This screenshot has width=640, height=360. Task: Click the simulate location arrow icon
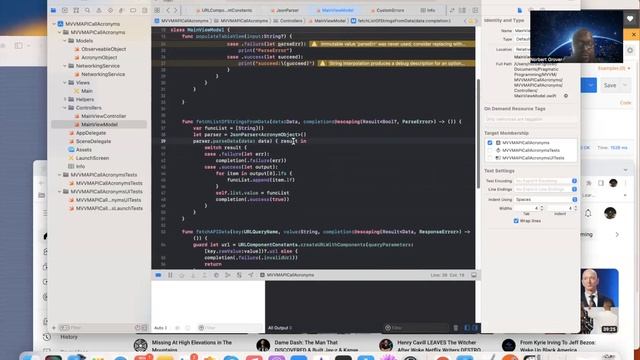[x=251, y=275]
